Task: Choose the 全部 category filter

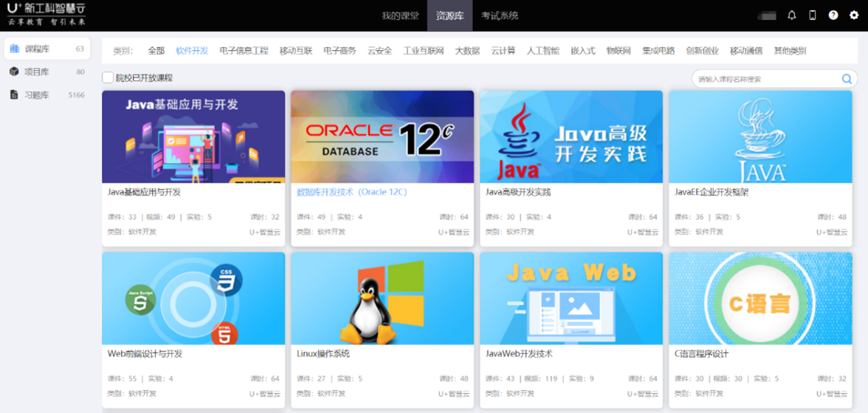Action: point(156,51)
